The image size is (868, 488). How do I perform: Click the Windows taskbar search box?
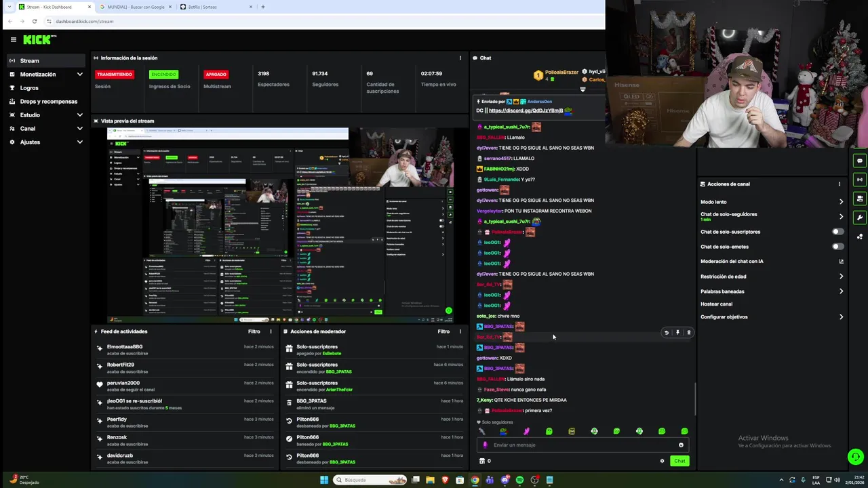click(371, 480)
